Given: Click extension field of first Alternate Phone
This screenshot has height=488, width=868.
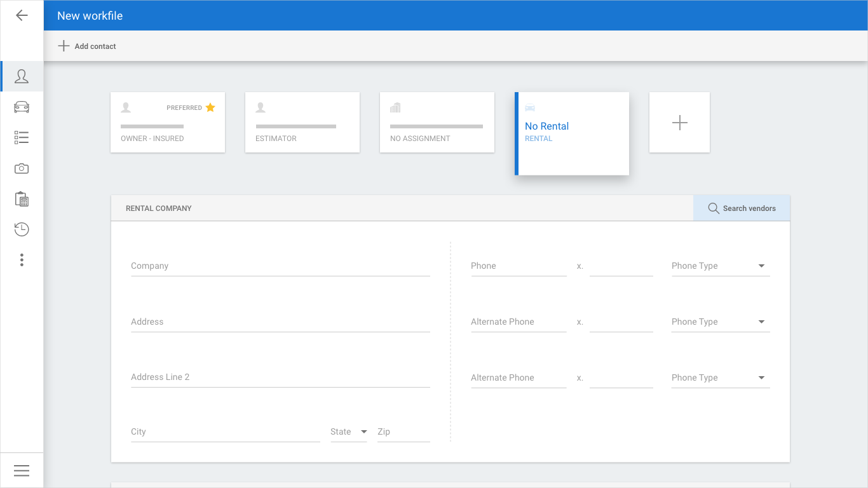Looking at the screenshot, I should pos(621,322).
